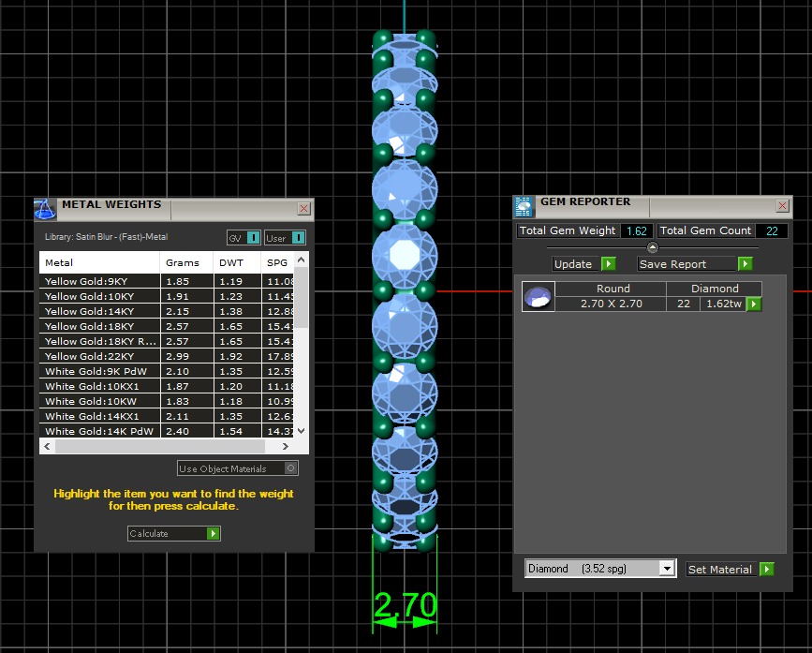Viewport: 812px width, 653px height.
Task: Click the metal table vertical scrollbar thumb
Action: tap(302, 297)
